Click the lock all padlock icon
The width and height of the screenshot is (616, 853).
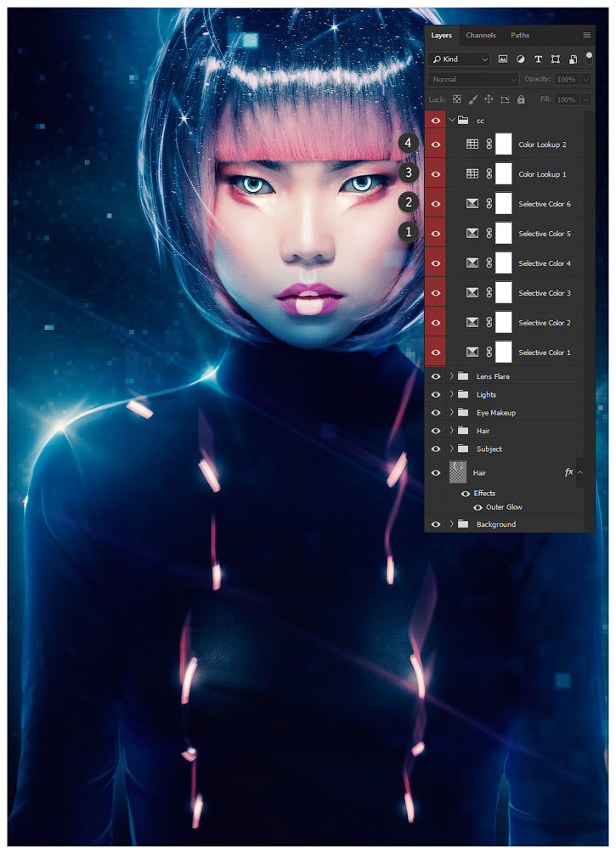pos(521,99)
